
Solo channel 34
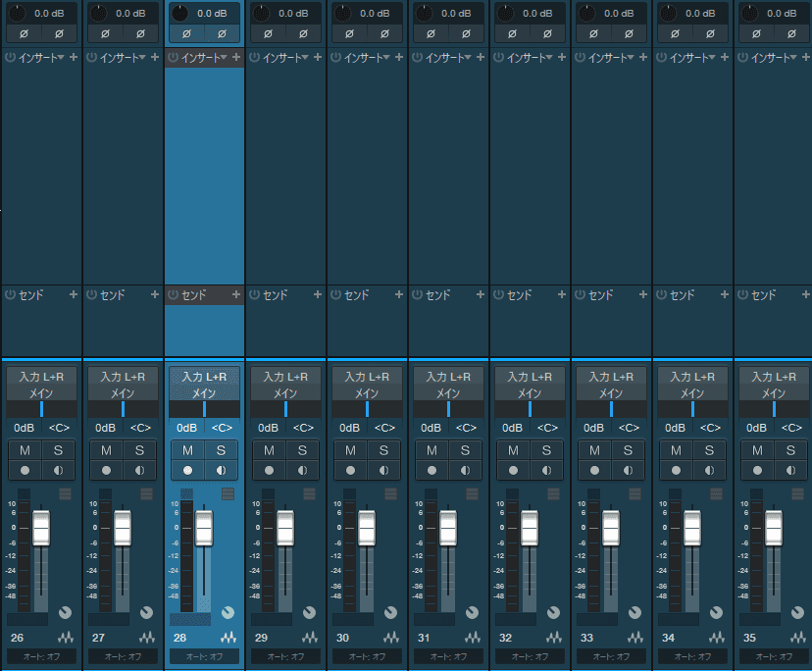pos(709,450)
